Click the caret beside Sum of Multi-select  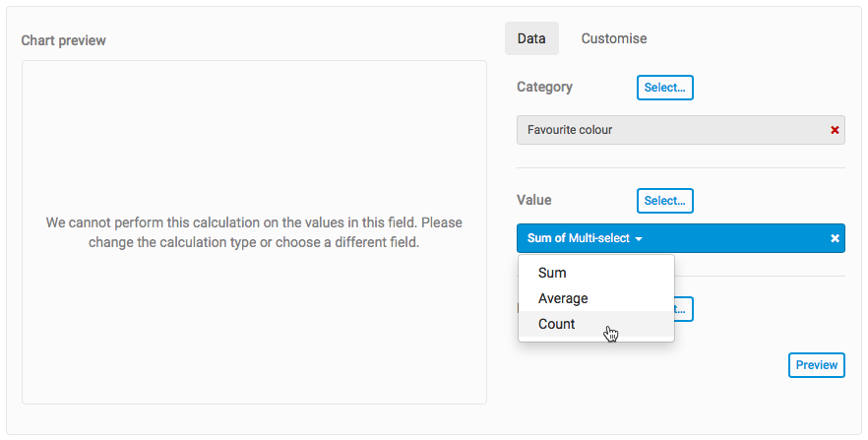[639, 239]
